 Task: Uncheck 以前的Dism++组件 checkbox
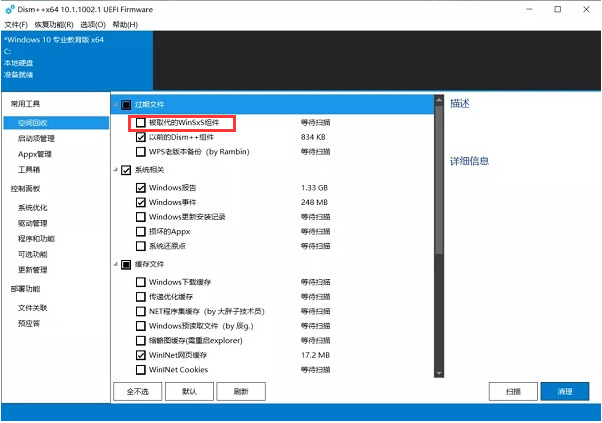click(x=141, y=137)
